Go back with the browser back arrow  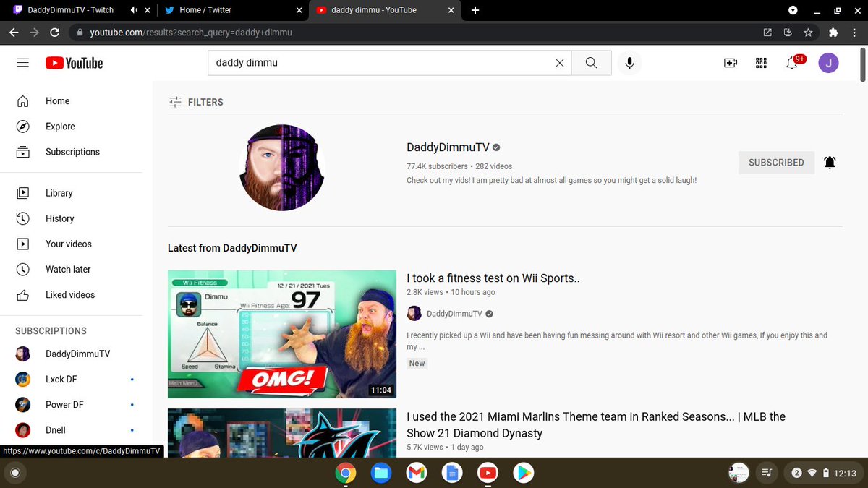[14, 33]
